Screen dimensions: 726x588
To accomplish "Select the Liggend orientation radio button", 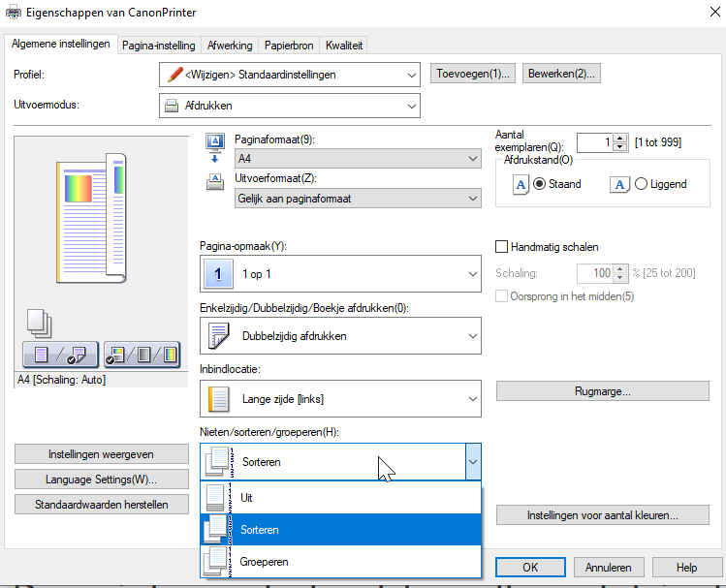I will pyautogui.click(x=641, y=184).
